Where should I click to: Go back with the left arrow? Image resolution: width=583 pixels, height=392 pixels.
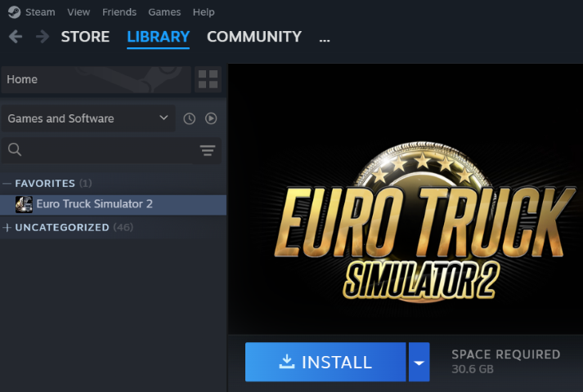click(x=16, y=37)
